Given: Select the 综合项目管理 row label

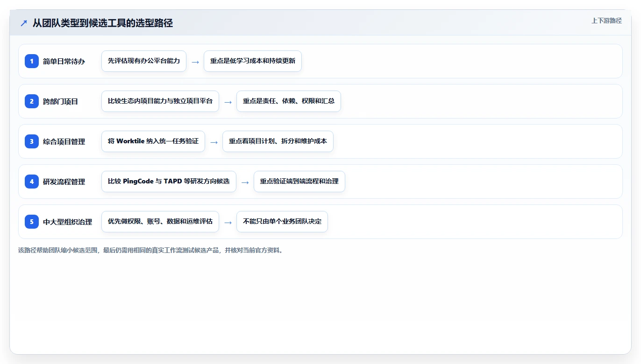Looking at the screenshot, I should click(x=64, y=141).
